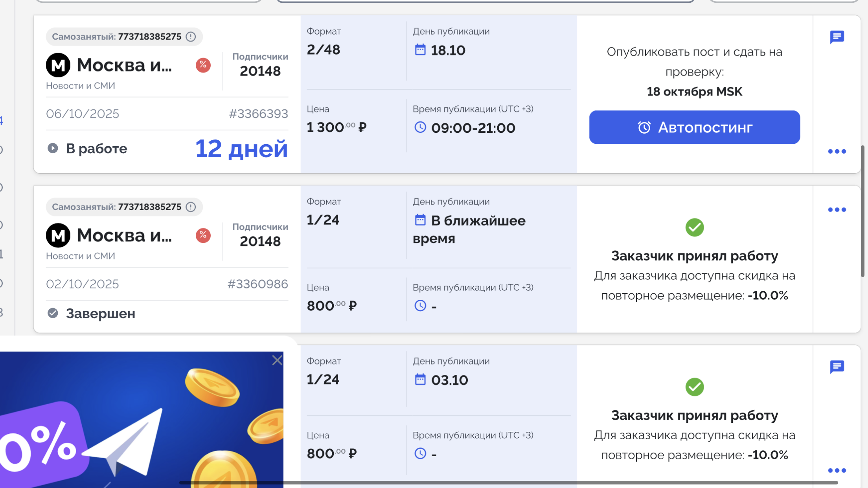Click the calendar icon next to 18.10

point(420,50)
